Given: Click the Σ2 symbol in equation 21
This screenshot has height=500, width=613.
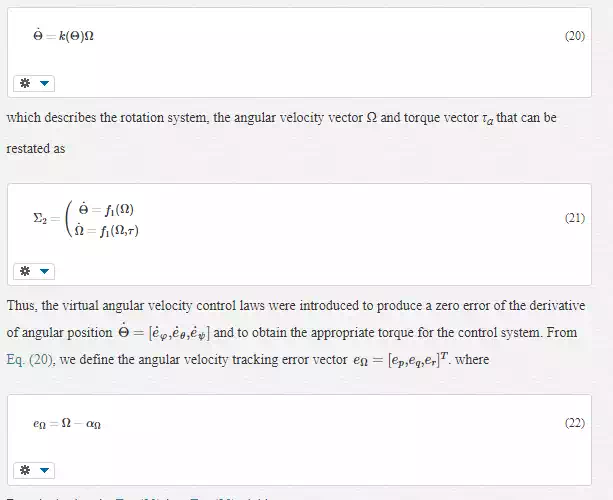Looking at the screenshot, I should coord(40,218).
